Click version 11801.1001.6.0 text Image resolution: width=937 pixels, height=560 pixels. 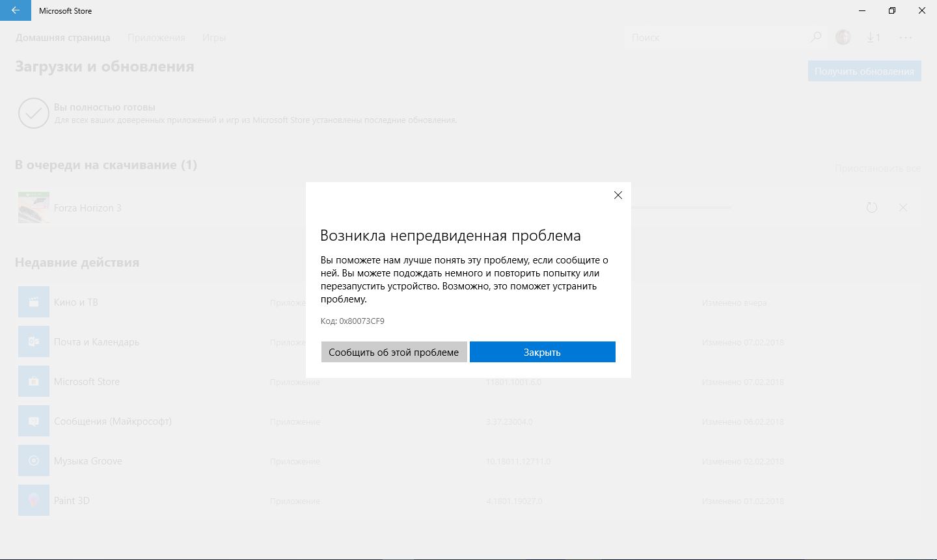(513, 382)
